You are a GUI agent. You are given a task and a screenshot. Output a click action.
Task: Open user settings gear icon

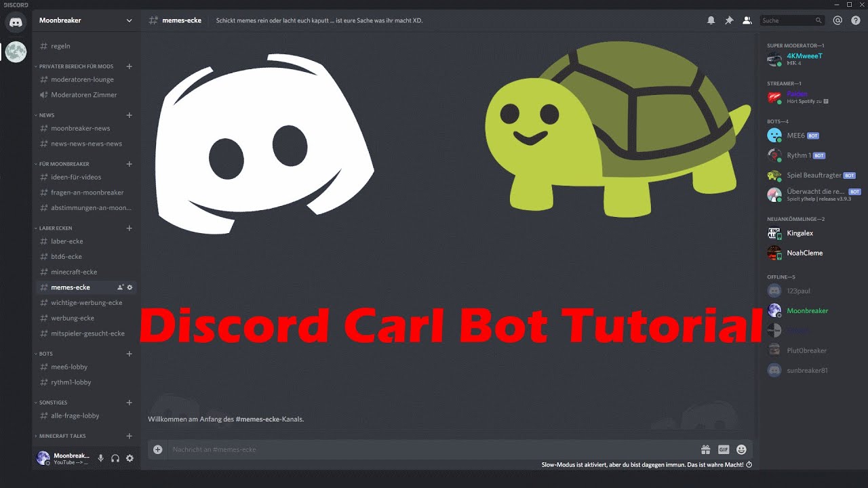[x=130, y=458]
